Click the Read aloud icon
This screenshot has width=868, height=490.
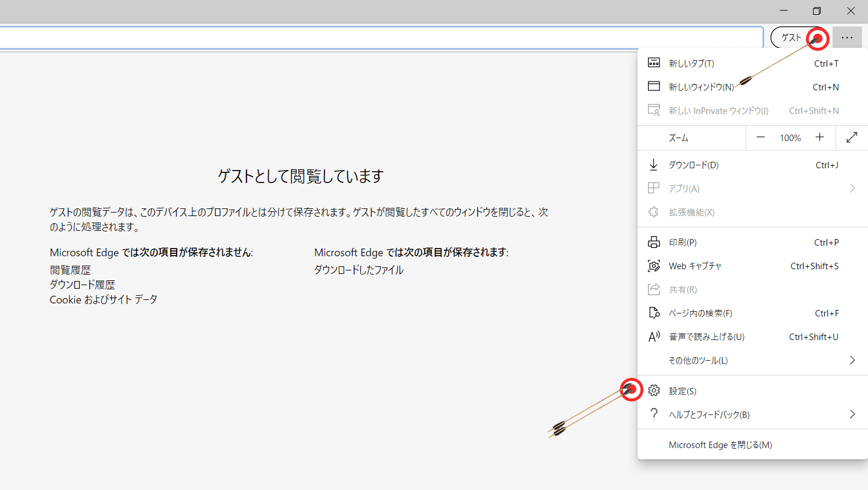point(654,337)
